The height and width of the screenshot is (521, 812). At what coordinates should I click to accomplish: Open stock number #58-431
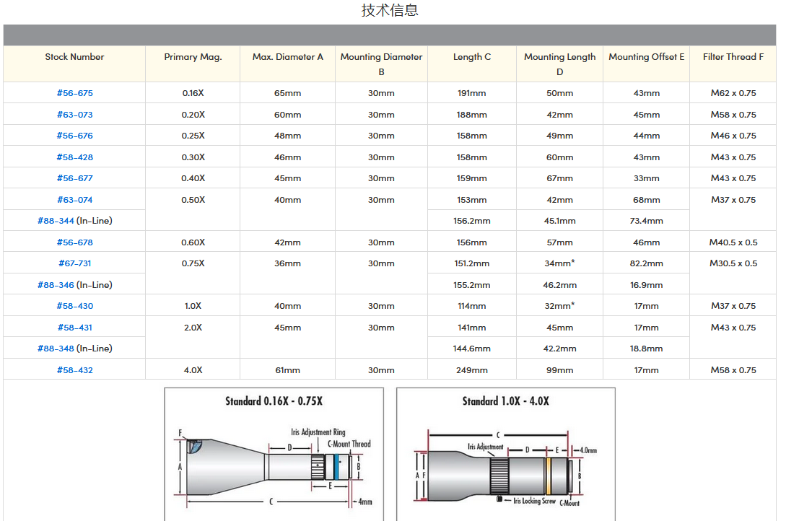click(74, 328)
